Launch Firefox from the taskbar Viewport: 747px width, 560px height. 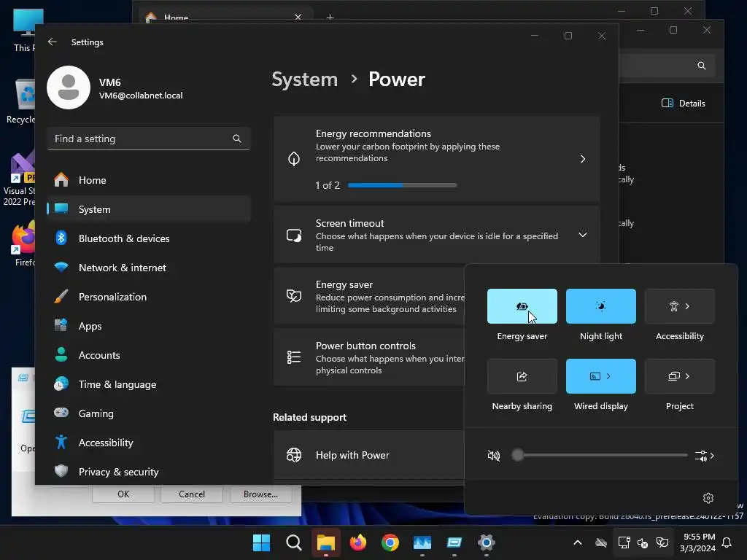click(x=357, y=542)
